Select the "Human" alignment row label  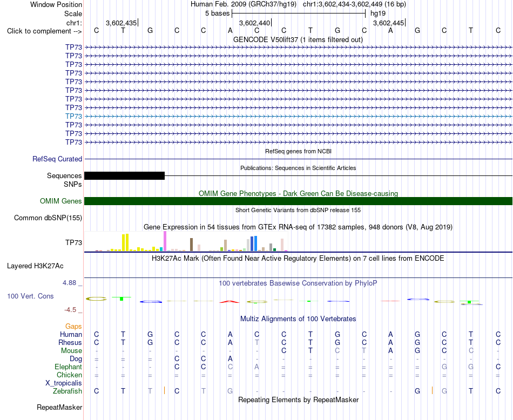(x=71, y=334)
